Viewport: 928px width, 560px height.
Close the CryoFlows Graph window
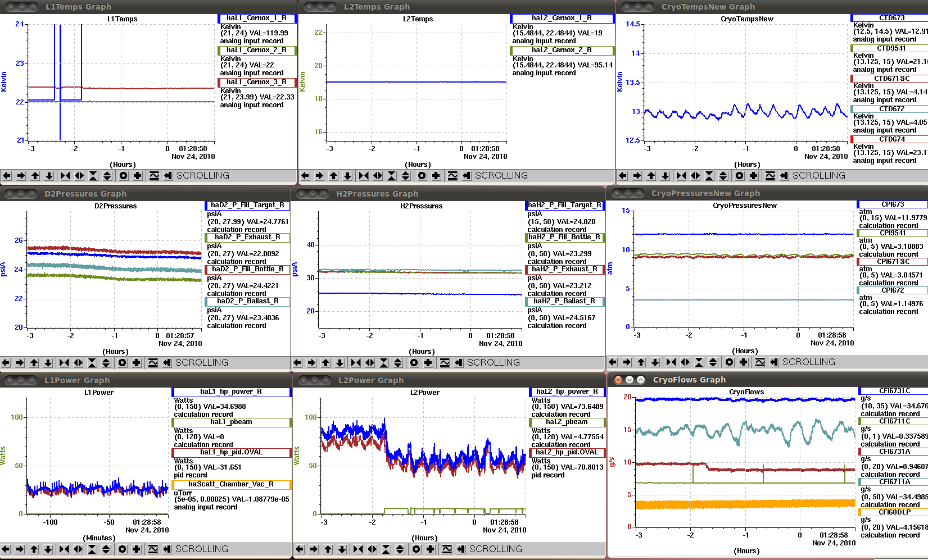618,380
